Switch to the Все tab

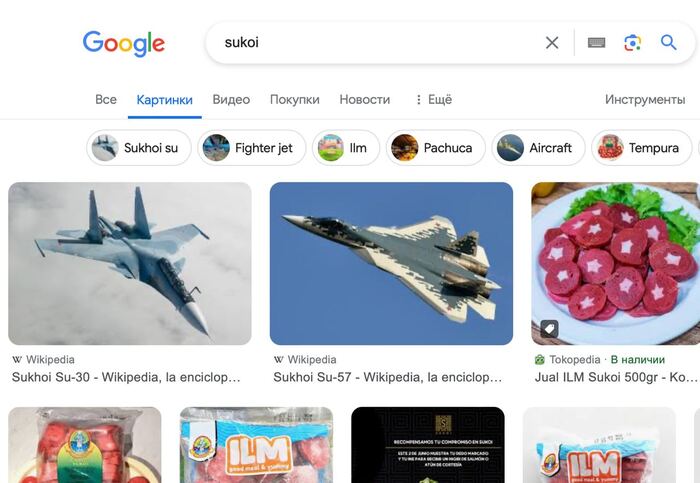tap(106, 100)
